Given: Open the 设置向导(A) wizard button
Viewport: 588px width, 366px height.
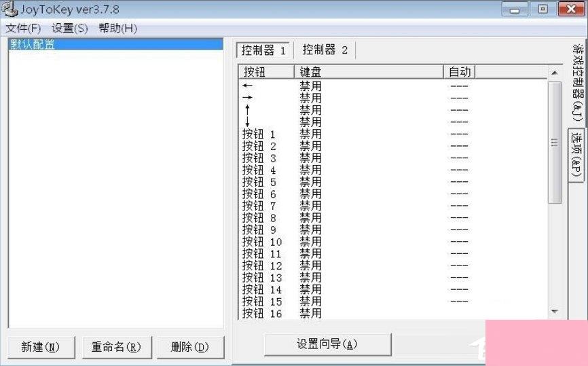Looking at the screenshot, I should pyautogui.click(x=327, y=344).
